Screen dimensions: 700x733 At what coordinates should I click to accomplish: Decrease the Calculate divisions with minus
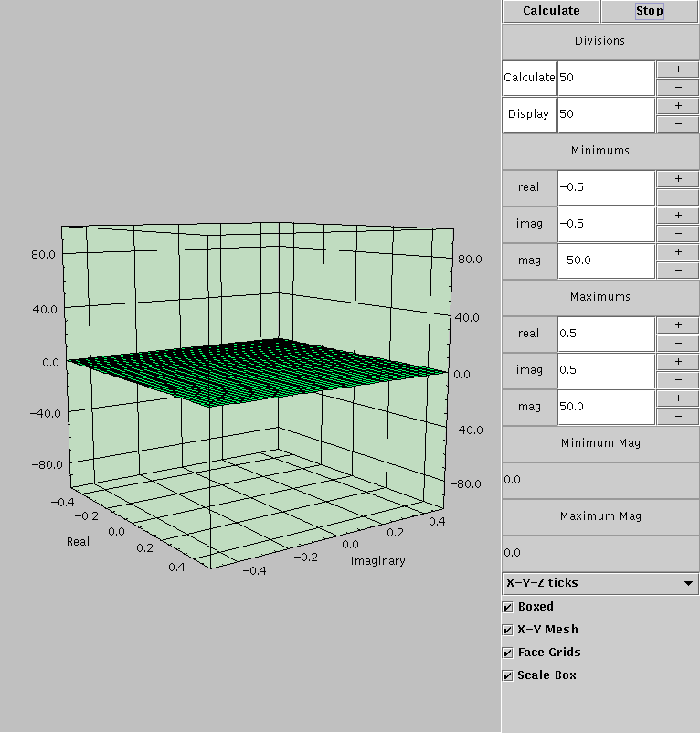pos(678,88)
